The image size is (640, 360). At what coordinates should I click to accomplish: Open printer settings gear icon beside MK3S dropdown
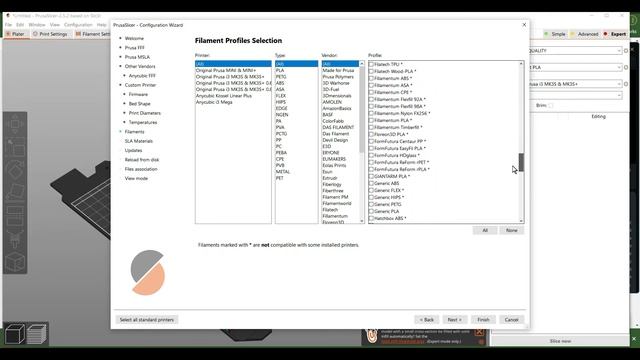(626, 84)
